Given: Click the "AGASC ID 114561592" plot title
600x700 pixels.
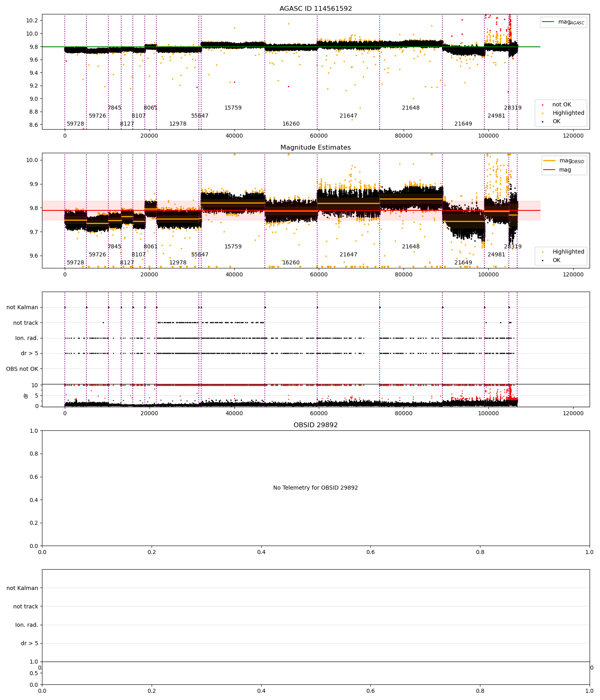Looking at the screenshot, I should pyautogui.click(x=316, y=9).
